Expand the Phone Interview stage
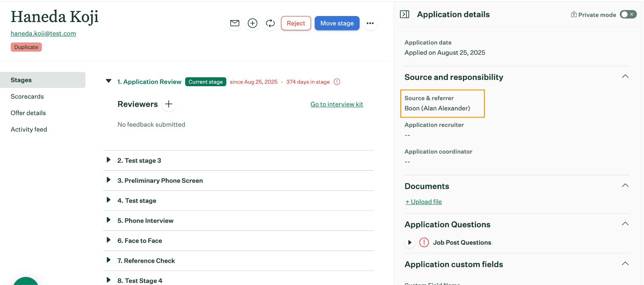644x285 pixels. point(108,220)
